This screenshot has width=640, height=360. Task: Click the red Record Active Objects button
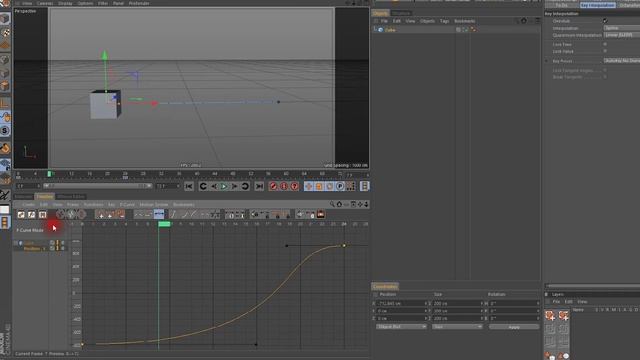pos(273,186)
